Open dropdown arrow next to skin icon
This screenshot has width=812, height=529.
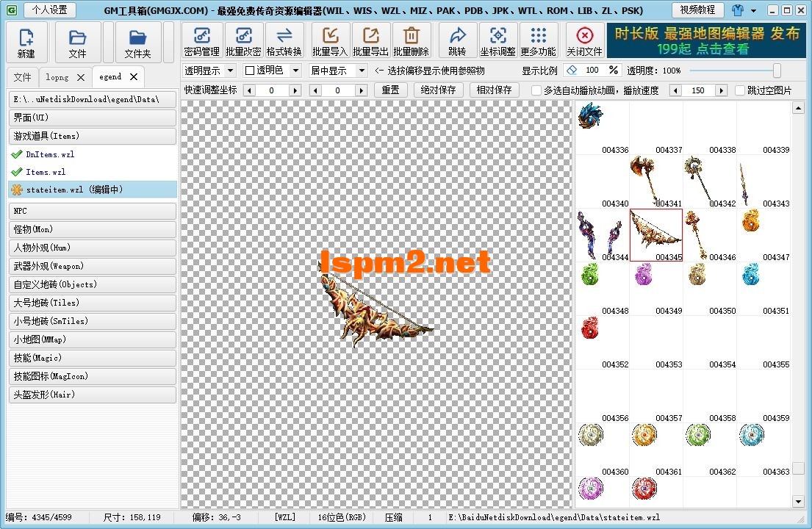pyautogui.click(x=753, y=10)
